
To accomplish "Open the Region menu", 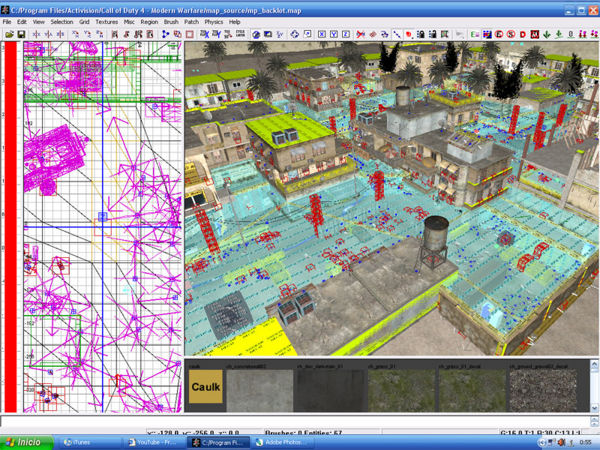I will pos(149,22).
